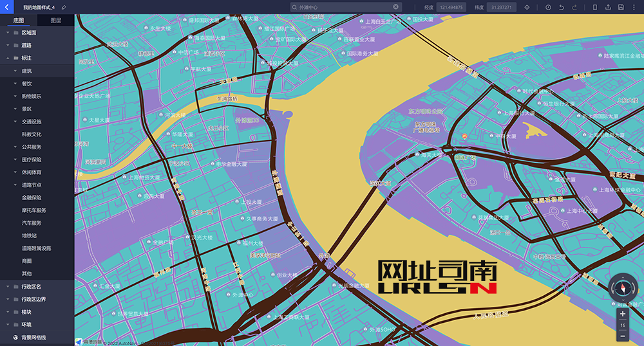Save the map style with disk icon
The image size is (644, 346).
(621, 7)
